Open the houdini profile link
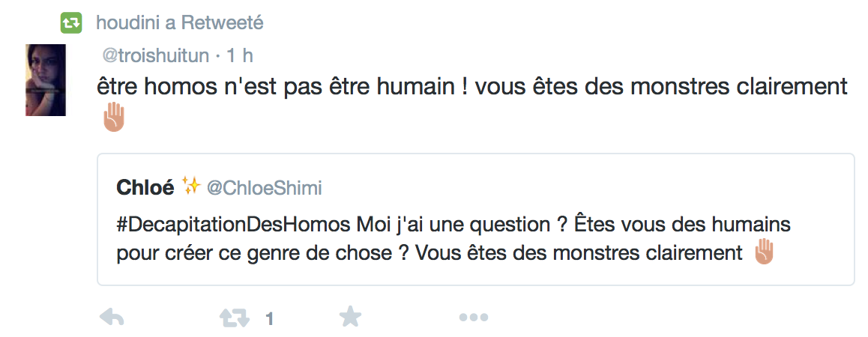Viewport: 868px width, 337px height. coord(127,23)
